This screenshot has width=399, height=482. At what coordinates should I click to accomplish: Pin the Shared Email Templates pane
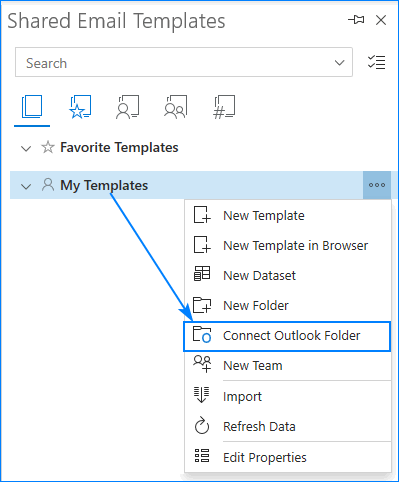[356, 20]
